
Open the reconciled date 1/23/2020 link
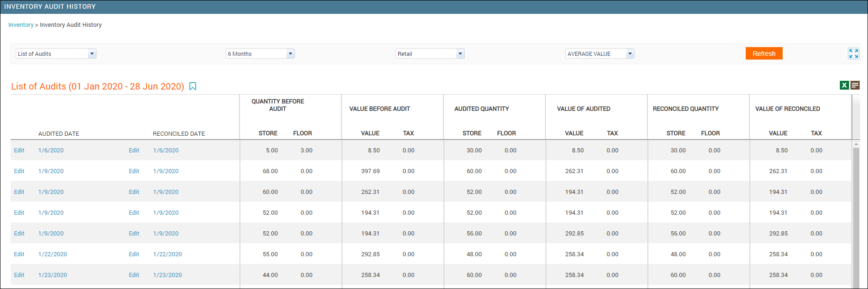coord(168,275)
